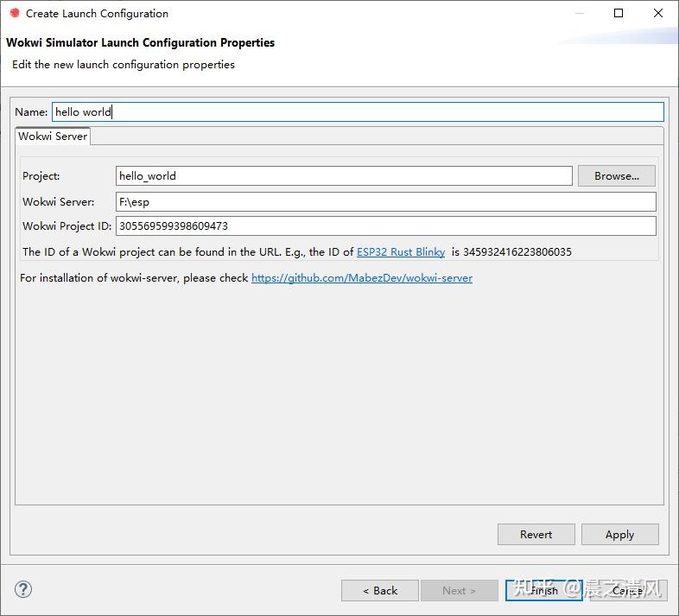Click the 'Wokwi Project ID:' label
679x616 pixels.
[67, 226]
